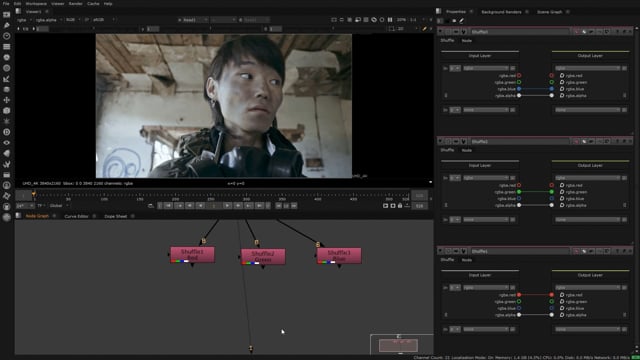Click rgba.alpha output socket in bottom Shuffle panel
The height and width of the screenshot is (360, 640).
tap(551, 315)
